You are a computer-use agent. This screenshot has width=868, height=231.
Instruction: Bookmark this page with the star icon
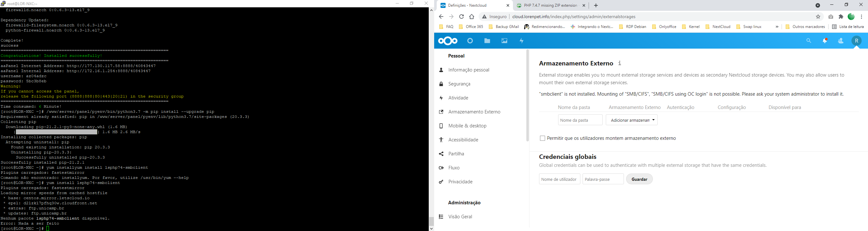click(x=818, y=17)
